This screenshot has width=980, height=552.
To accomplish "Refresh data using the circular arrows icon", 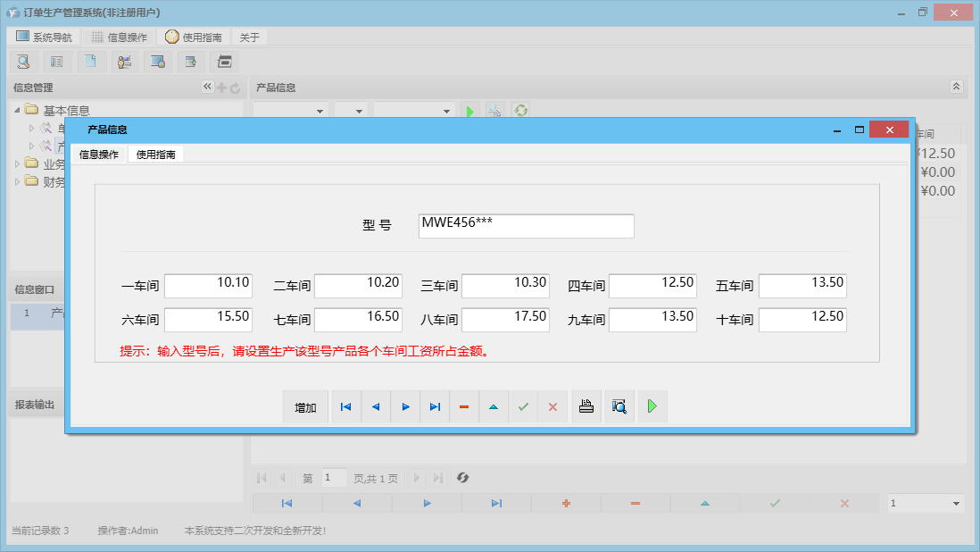I will pos(519,110).
